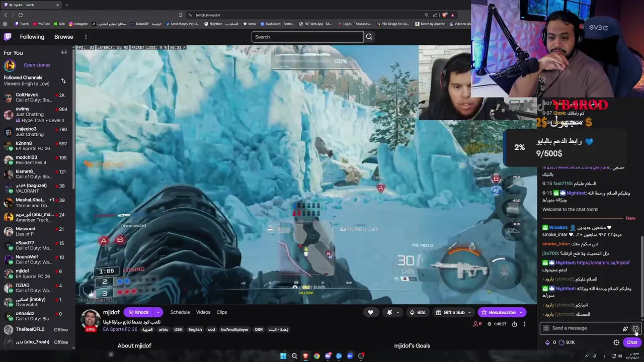Click Open stories in sidebar
The image size is (644, 362).
point(37,65)
